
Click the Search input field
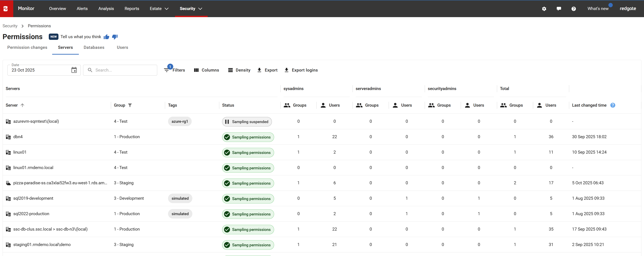pyautogui.click(x=123, y=70)
